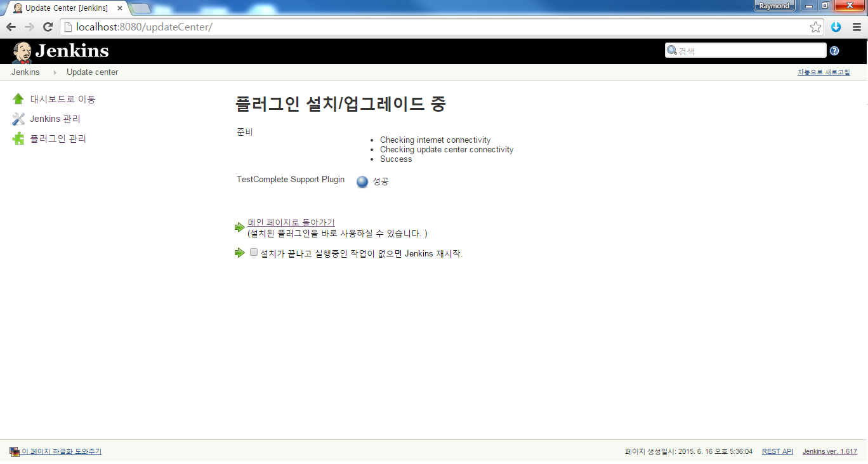Click the Jenkins 관리 wrench icon
The width and height of the screenshot is (868, 464).
pos(18,119)
